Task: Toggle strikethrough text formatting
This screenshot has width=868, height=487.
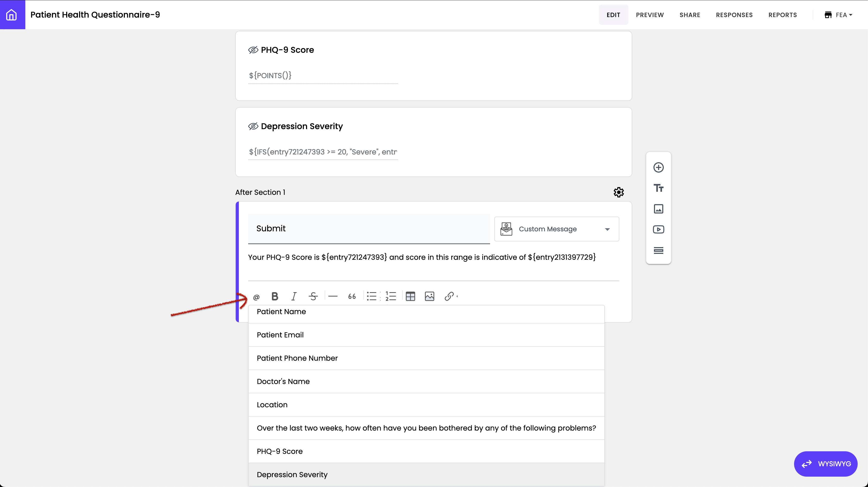Action: [313, 296]
